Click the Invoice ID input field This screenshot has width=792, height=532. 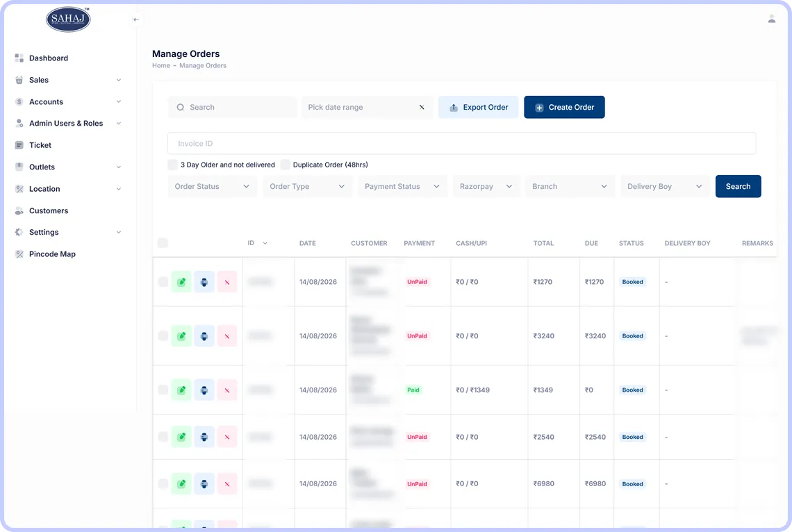[x=462, y=143]
